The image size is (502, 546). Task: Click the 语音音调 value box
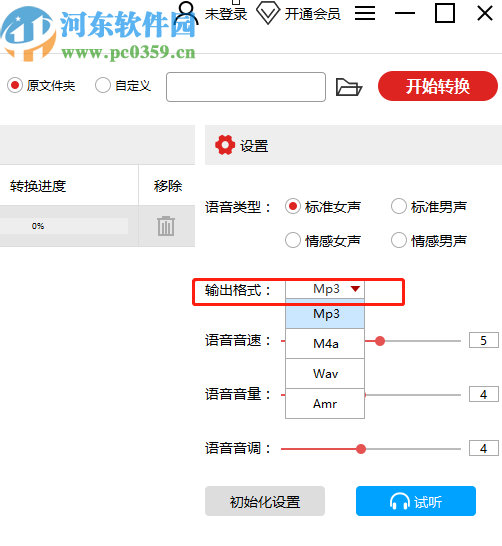click(484, 448)
